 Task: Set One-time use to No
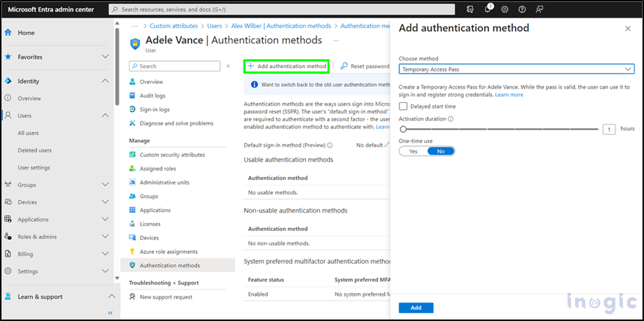(x=441, y=151)
